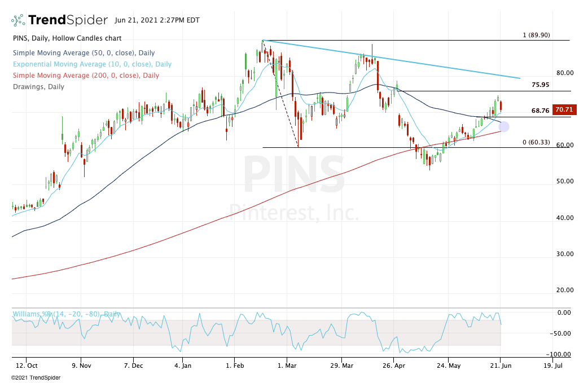This screenshot has width=588, height=383.
Task: Click the 0.00 Williams %R axis label
Action: tap(564, 313)
